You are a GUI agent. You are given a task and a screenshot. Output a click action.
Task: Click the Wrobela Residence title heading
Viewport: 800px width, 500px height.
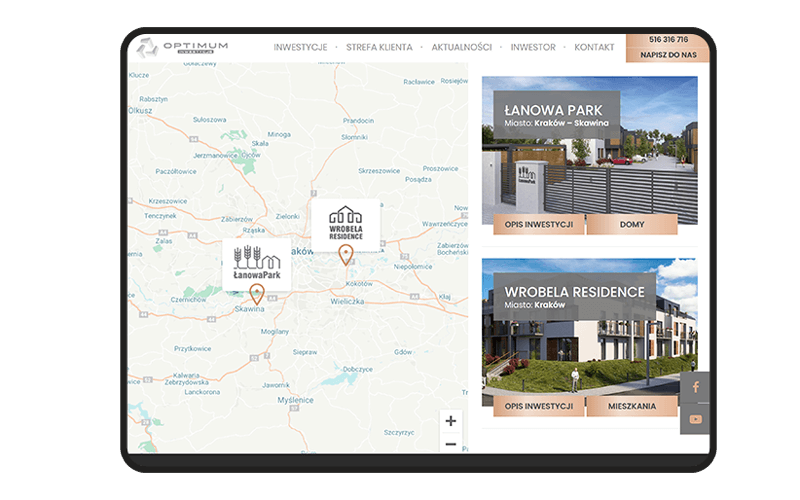[x=574, y=292]
